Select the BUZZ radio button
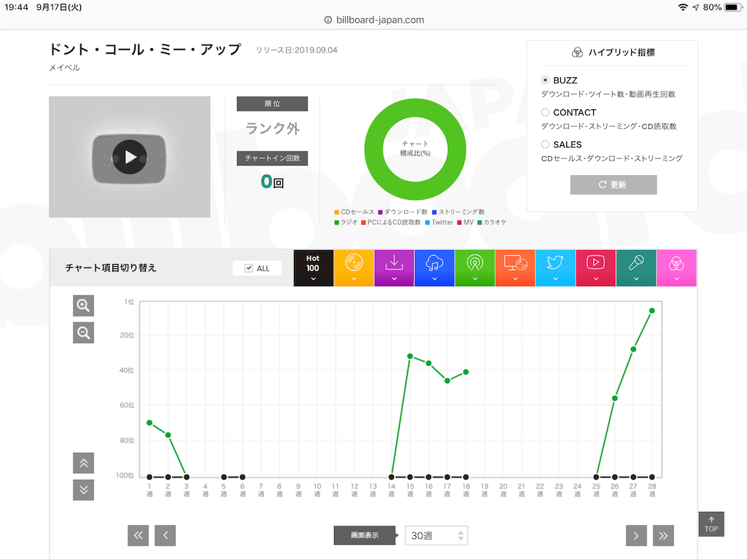 click(x=546, y=80)
